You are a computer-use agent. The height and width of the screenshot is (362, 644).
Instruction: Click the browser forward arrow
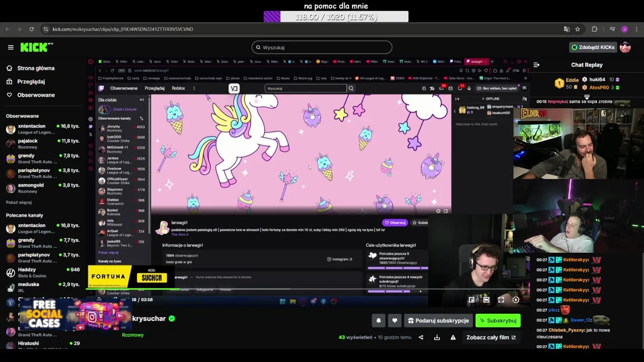click(x=20, y=29)
